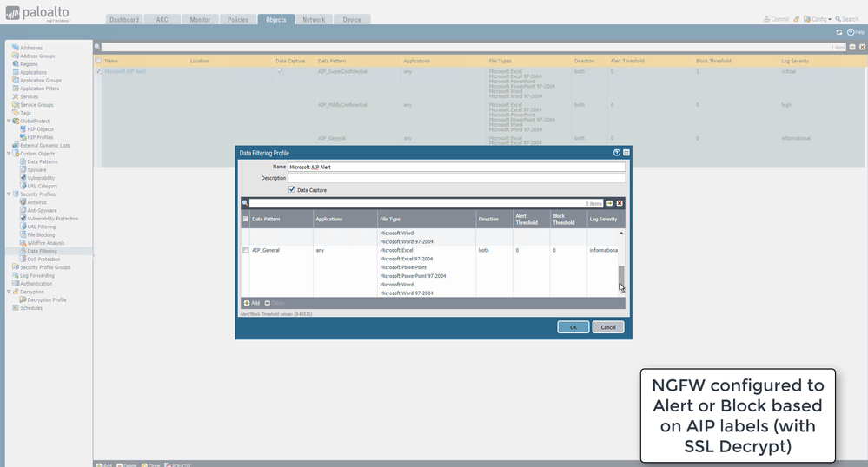Select the AIP_General data pattern cell

266,250
